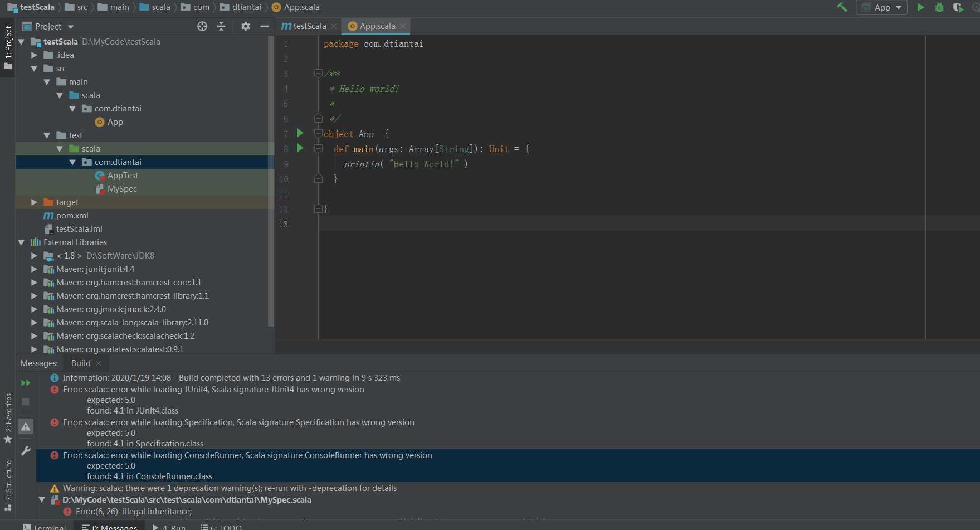Click the println statement on line 9
Viewport: 980px width, 530px height.
[406, 164]
